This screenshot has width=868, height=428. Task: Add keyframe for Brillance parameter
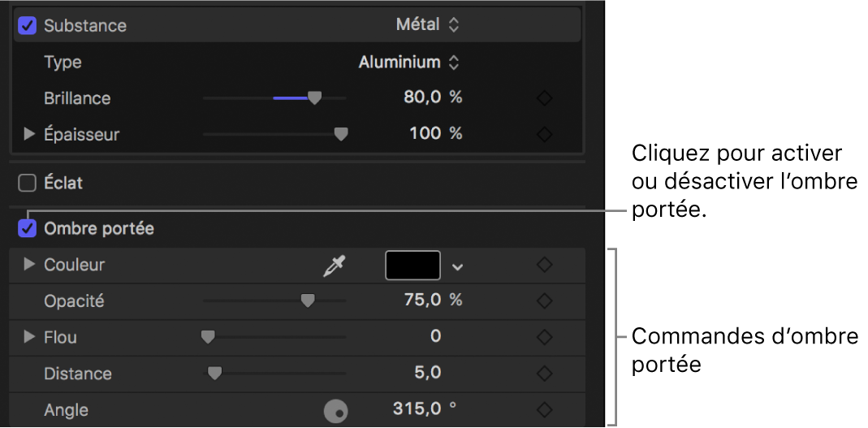(x=545, y=98)
